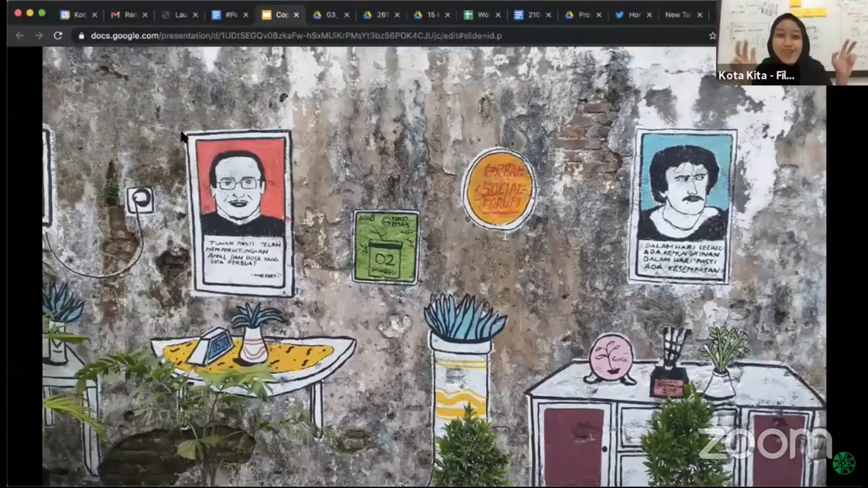Click the Google Sheets favicon on the Wo tab
The image size is (868, 488).
[470, 14]
